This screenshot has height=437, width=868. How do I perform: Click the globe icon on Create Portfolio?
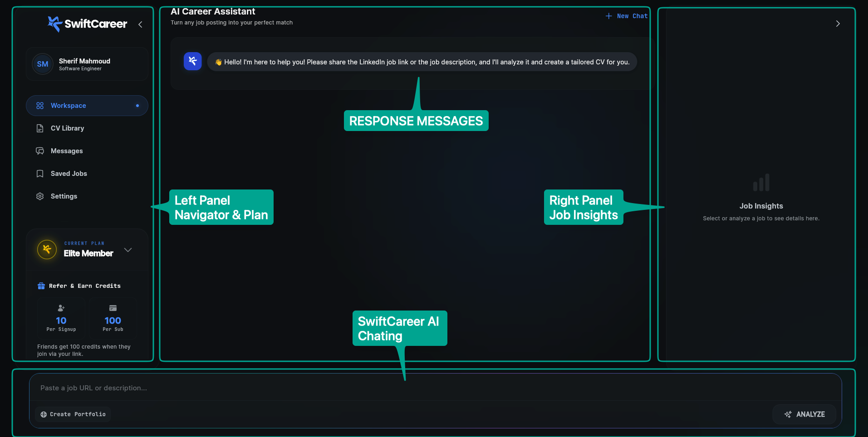click(x=43, y=414)
